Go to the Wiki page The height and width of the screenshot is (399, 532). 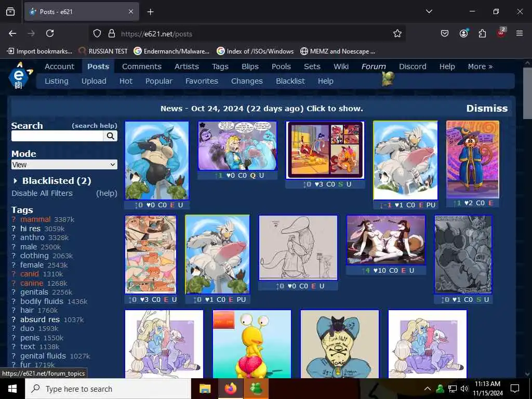pyautogui.click(x=341, y=66)
